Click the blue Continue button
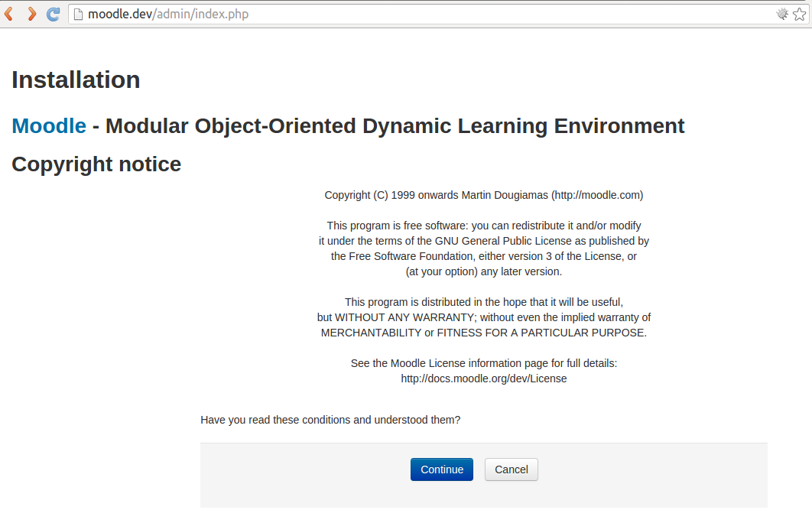The image size is (812, 523). 442,469
